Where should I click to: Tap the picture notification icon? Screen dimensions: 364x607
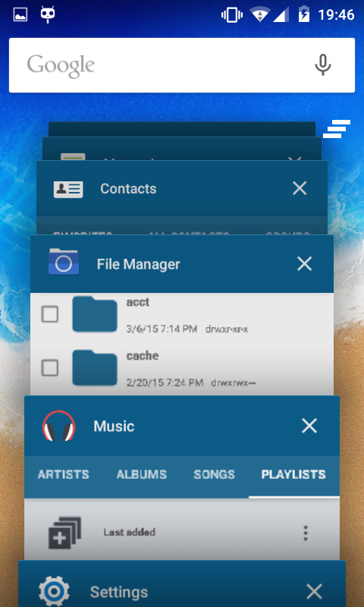pos(20,14)
